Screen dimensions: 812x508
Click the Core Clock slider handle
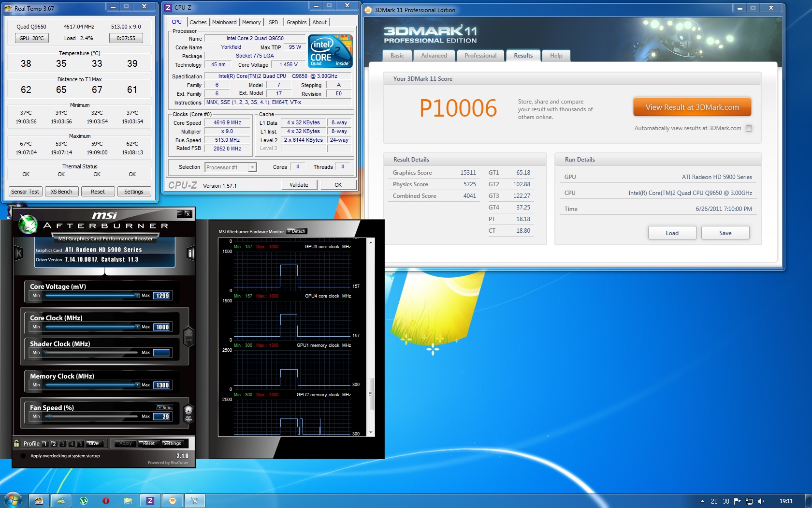click(x=137, y=327)
